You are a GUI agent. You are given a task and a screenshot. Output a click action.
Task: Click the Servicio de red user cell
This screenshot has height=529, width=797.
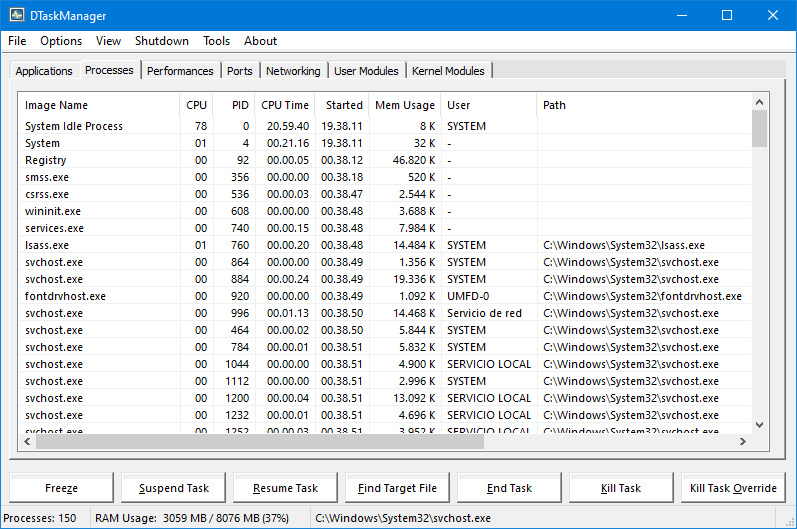point(484,314)
